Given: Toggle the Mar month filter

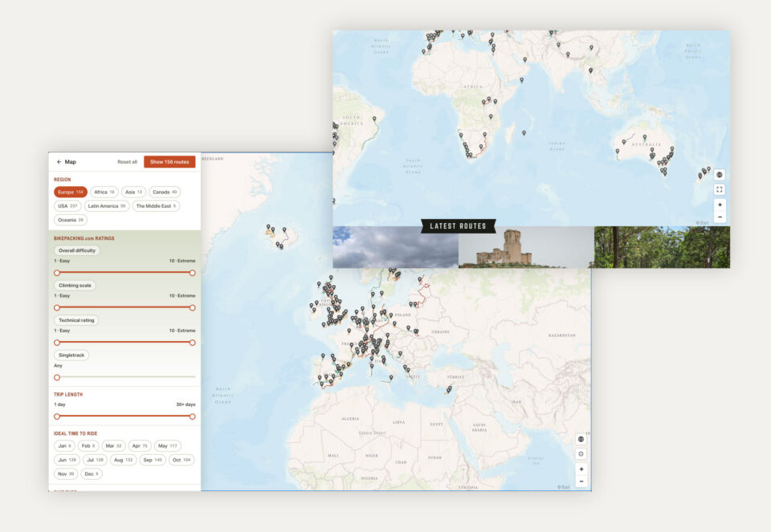Looking at the screenshot, I should 113,446.
